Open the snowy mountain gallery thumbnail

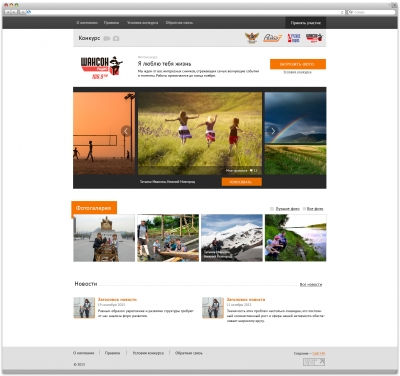(232, 238)
